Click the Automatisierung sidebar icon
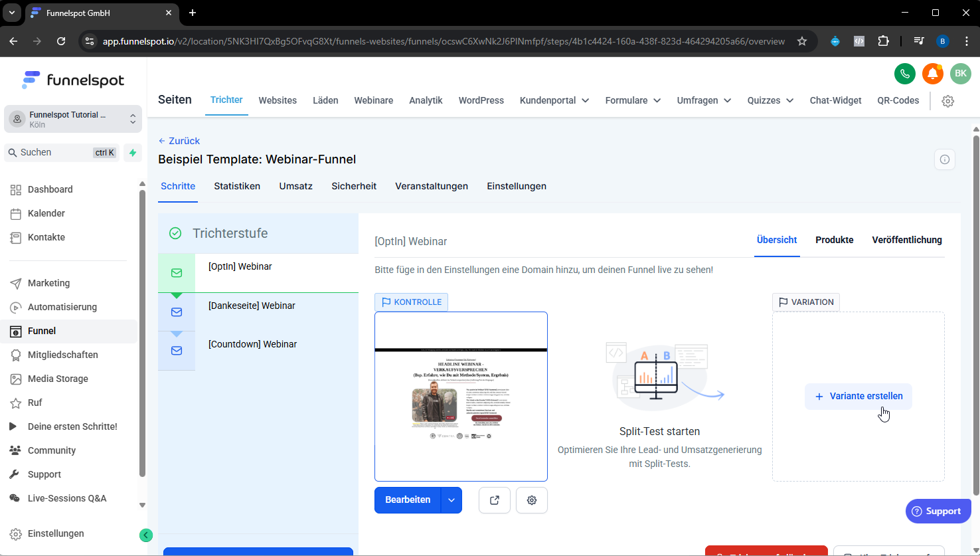Screen dimensions: 980x556 point(16,307)
